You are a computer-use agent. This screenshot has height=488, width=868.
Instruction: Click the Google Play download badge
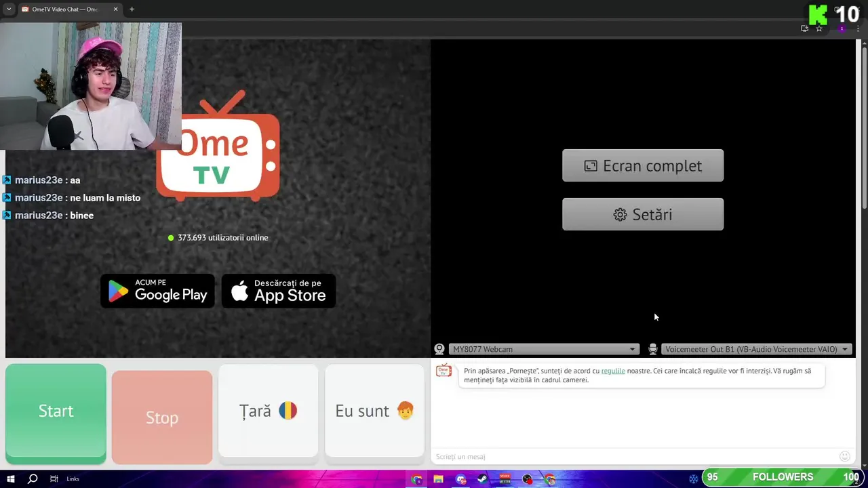[157, 291]
